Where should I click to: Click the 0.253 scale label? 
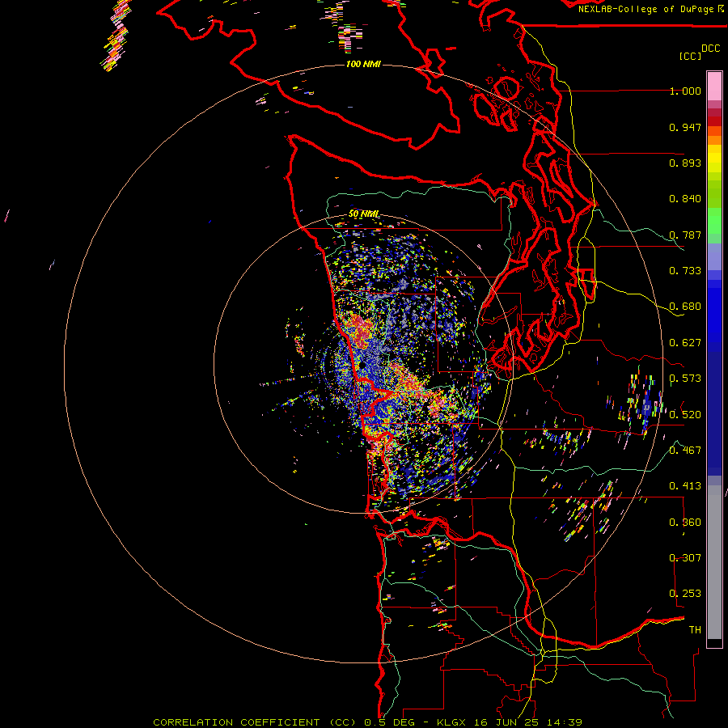[685, 594]
